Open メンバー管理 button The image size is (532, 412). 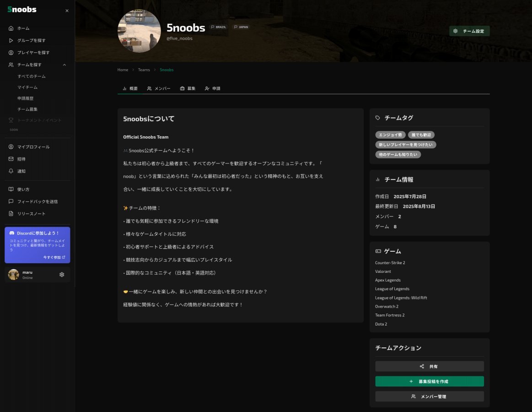(x=430, y=396)
